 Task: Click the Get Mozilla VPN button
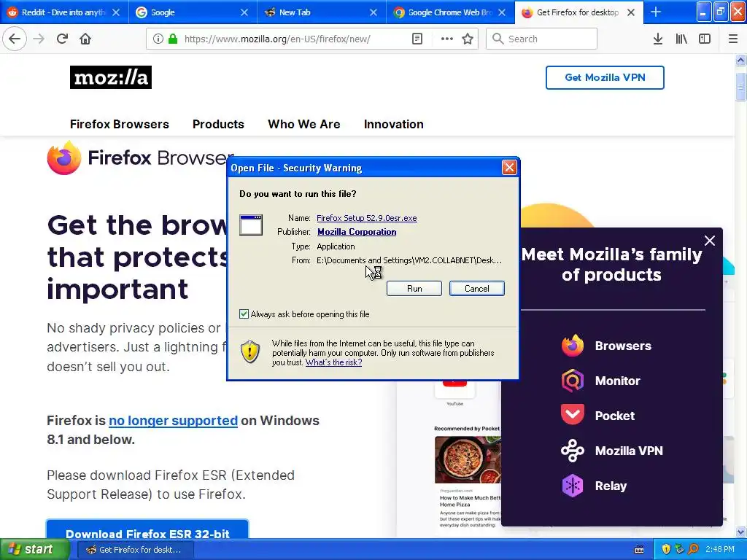coord(605,77)
